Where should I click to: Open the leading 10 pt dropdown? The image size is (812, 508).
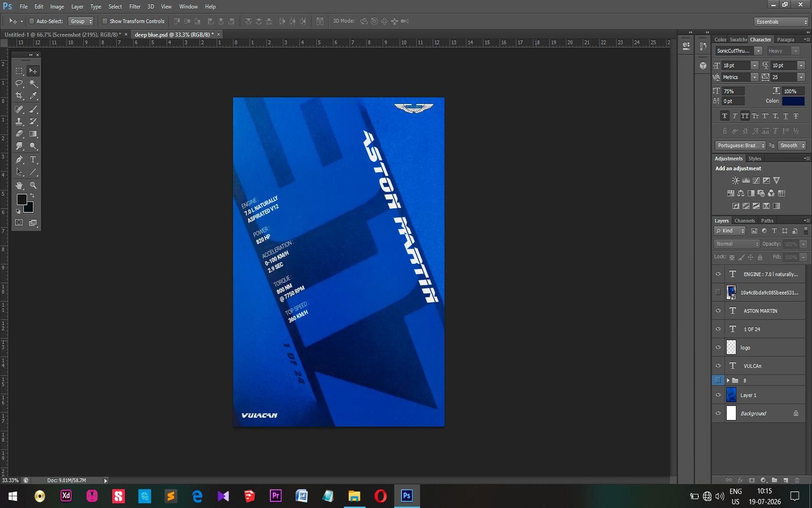(x=801, y=66)
